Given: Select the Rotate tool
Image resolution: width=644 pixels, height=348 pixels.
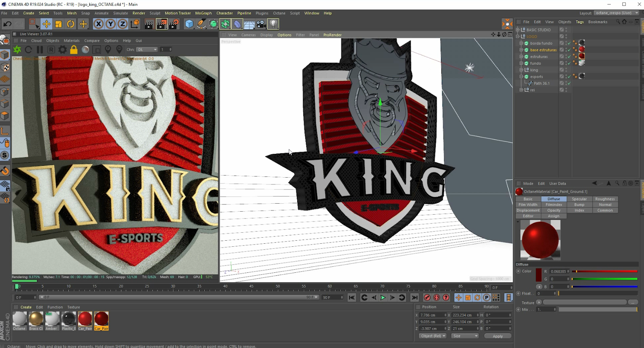Looking at the screenshot, I should click(x=71, y=24).
